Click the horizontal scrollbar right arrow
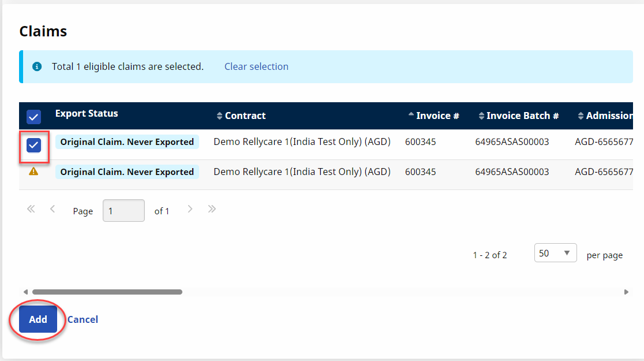Image resolution: width=644 pixels, height=361 pixels. [626, 292]
